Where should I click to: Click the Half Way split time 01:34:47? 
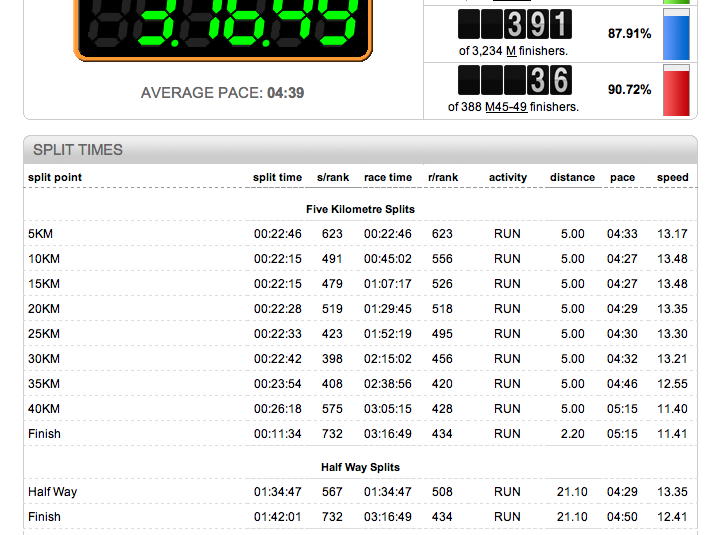277,492
